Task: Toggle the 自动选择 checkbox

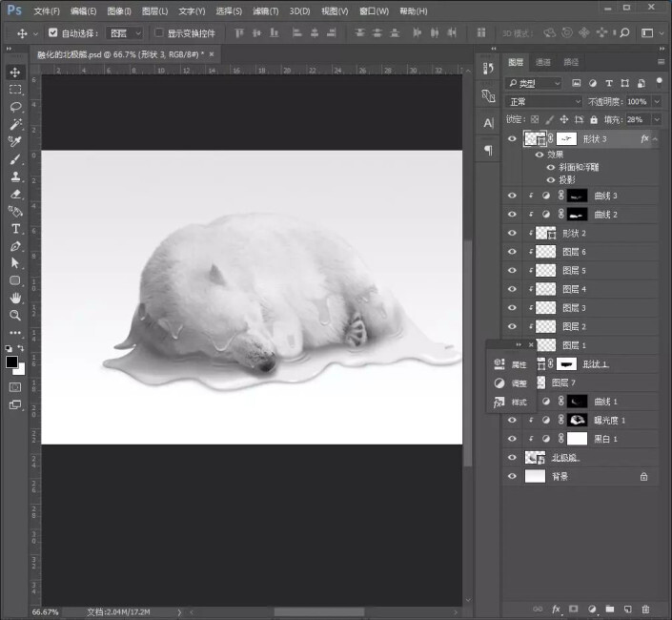Action: pyautogui.click(x=53, y=32)
